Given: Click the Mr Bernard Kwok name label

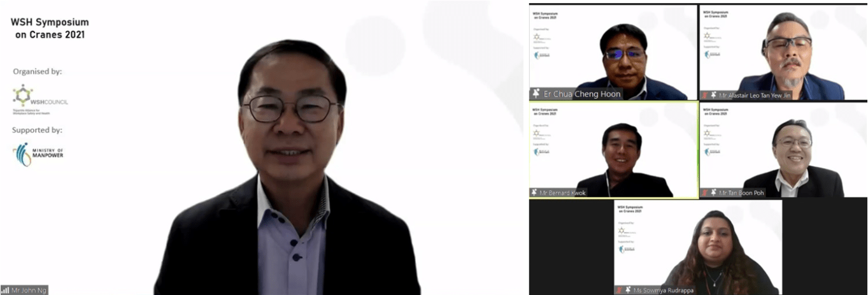Looking at the screenshot, I should [x=562, y=192].
